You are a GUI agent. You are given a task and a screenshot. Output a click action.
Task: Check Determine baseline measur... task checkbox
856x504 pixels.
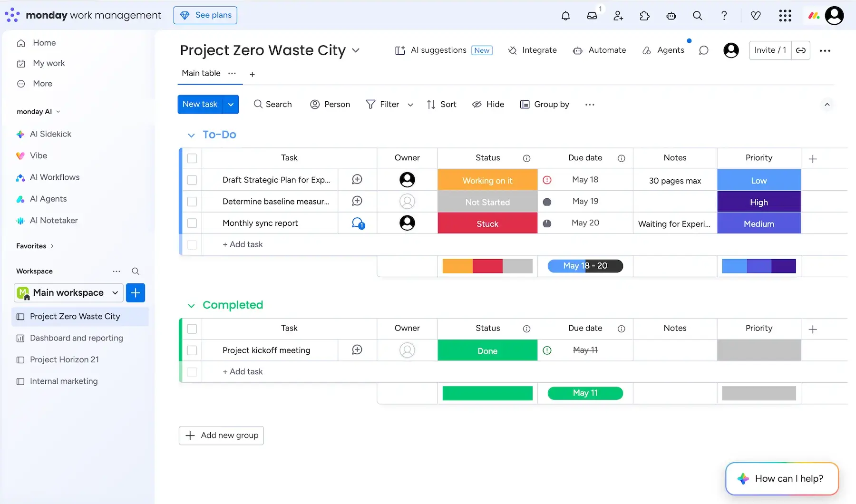coord(192,202)
